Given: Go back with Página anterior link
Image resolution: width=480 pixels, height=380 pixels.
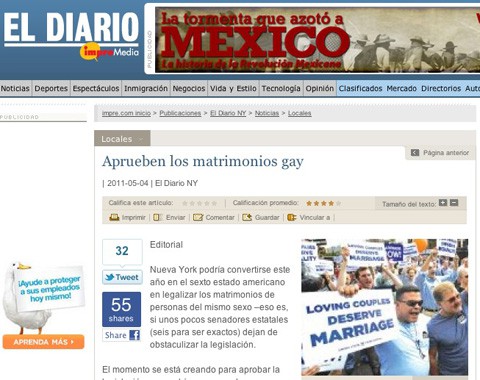Looking at the screenshot, I should click(x=446, y=153).
